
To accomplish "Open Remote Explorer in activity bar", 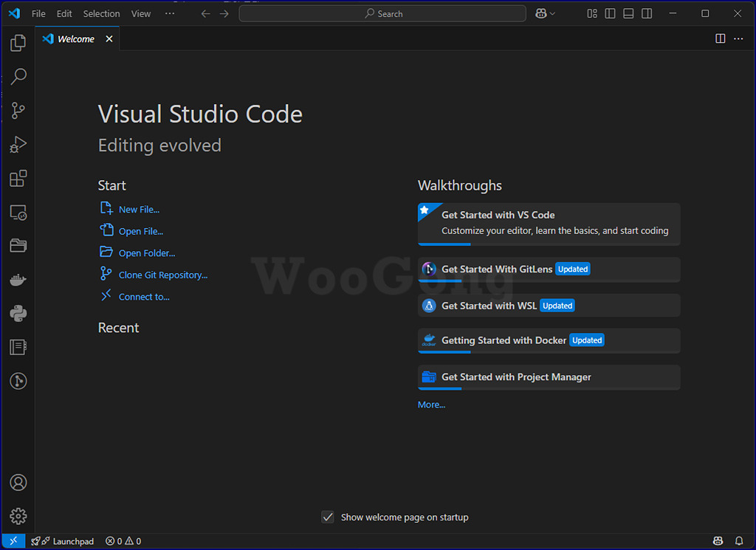I will pyautogui.click(x=18, y=212).
